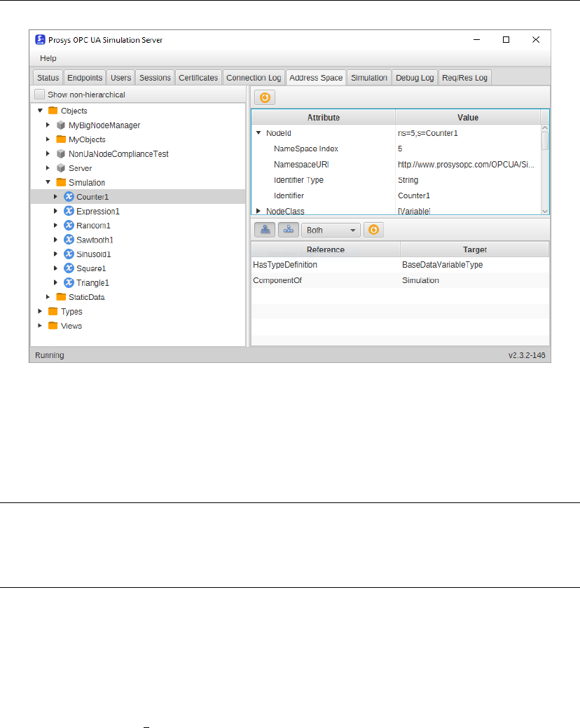Expand the MyBigNodeManager node
Viewport: 580px width, 728px height.
tap(48, 125)
